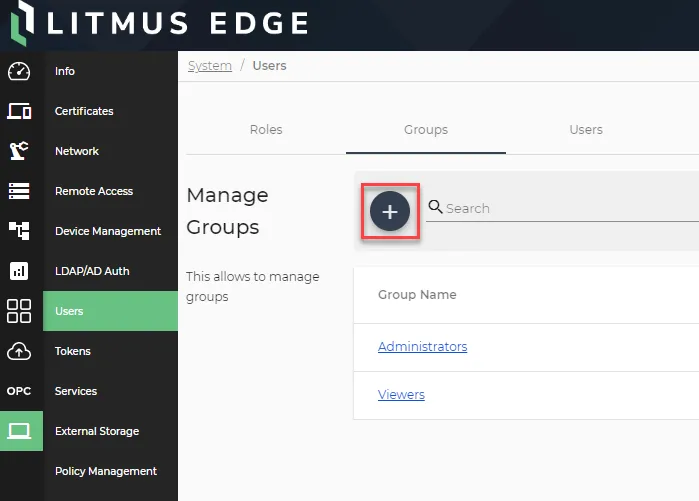The image size is (699, 501).
Task: Click the robot arm icon in sidebar
Action: pos(19,151)
